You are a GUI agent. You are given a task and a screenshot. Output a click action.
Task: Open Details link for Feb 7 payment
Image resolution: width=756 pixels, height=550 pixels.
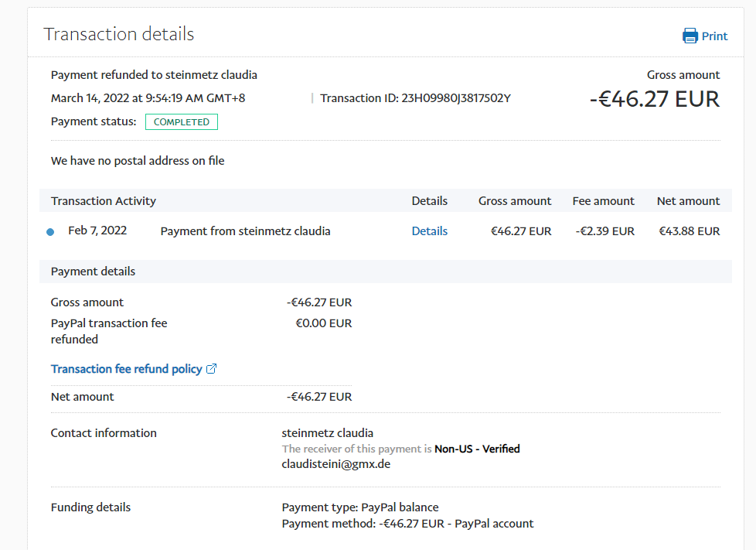[x=429, y=231]
